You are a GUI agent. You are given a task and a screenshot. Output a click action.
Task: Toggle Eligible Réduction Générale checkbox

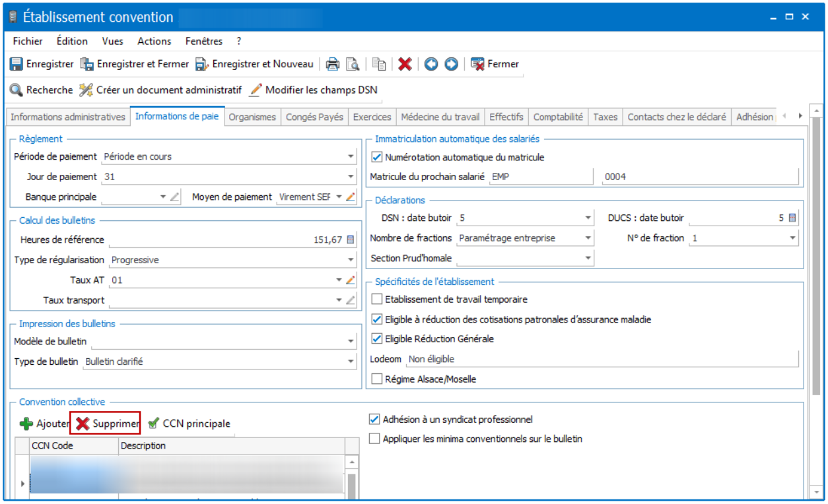tap(377, 339)
